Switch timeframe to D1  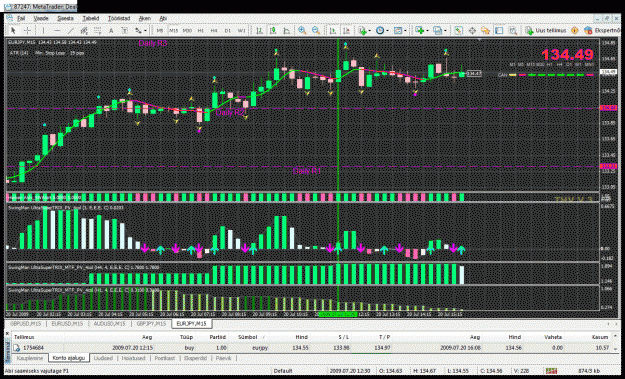(228, 30)
